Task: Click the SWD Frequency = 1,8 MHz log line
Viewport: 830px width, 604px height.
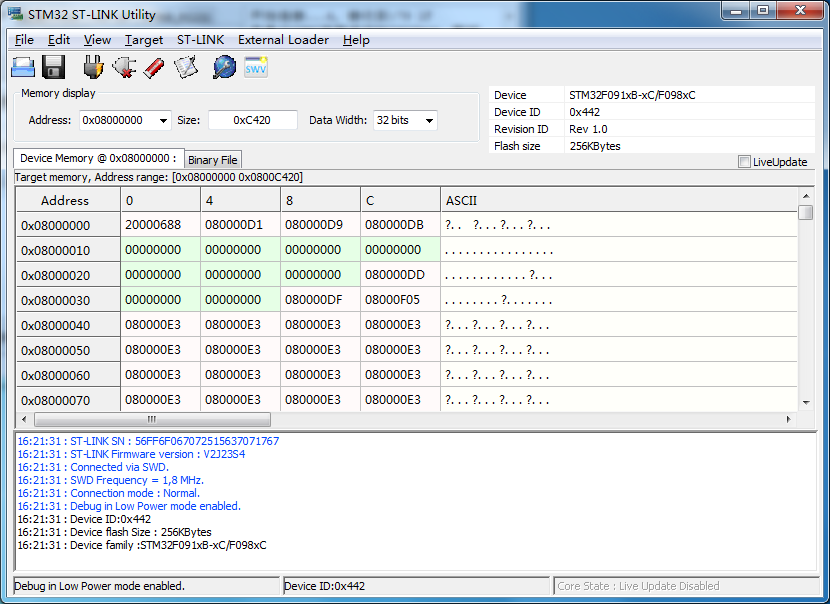Action: click(111, 480)
